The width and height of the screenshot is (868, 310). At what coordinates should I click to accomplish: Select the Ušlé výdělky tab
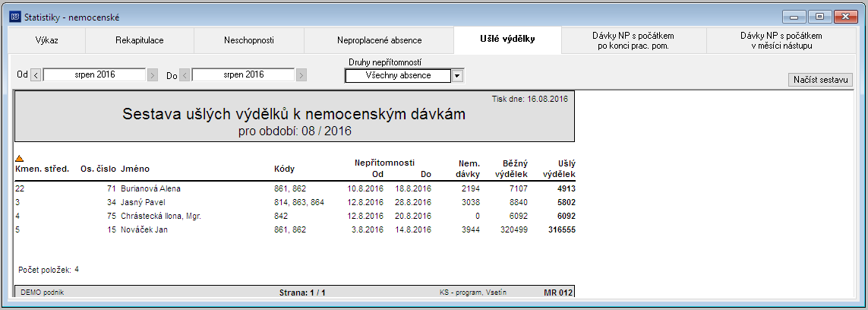(507, 40)
